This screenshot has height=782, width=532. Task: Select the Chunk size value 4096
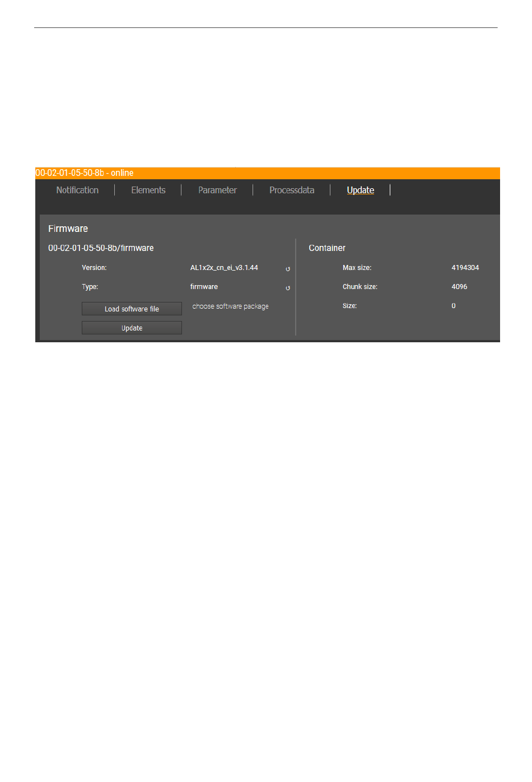pos(459,287)
